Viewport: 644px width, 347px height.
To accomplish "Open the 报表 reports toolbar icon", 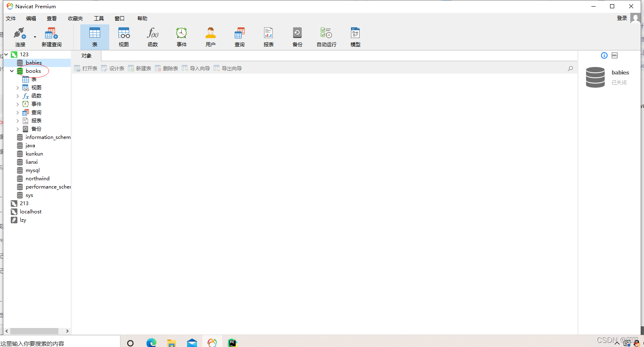I will click(x=269, y=37).
